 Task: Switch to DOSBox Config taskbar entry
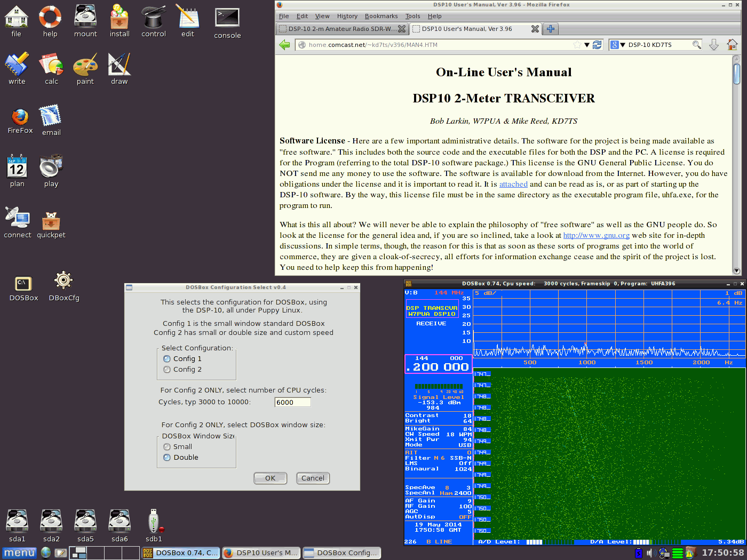click(342, 553)
